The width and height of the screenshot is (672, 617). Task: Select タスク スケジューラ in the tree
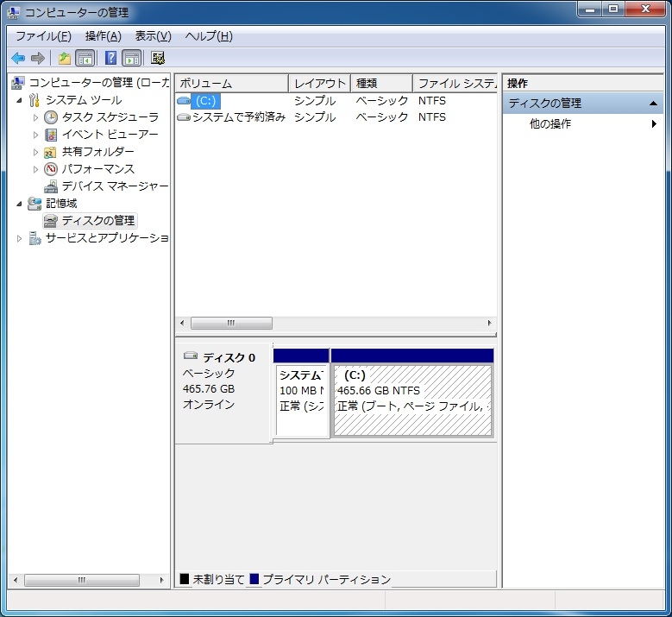[110, 117]
